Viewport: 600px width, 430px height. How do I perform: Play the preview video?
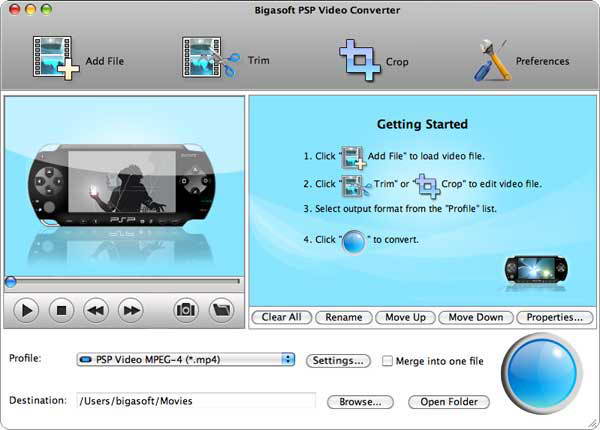tap(26, 310)
